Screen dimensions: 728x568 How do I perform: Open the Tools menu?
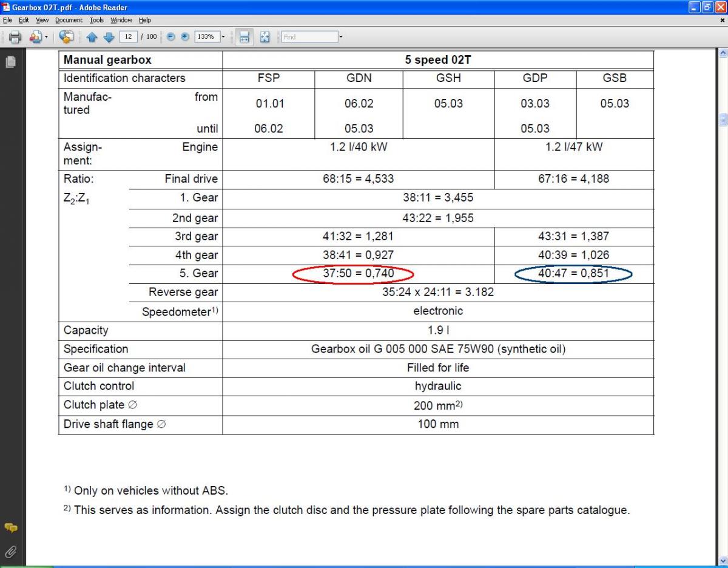[96, 20]
